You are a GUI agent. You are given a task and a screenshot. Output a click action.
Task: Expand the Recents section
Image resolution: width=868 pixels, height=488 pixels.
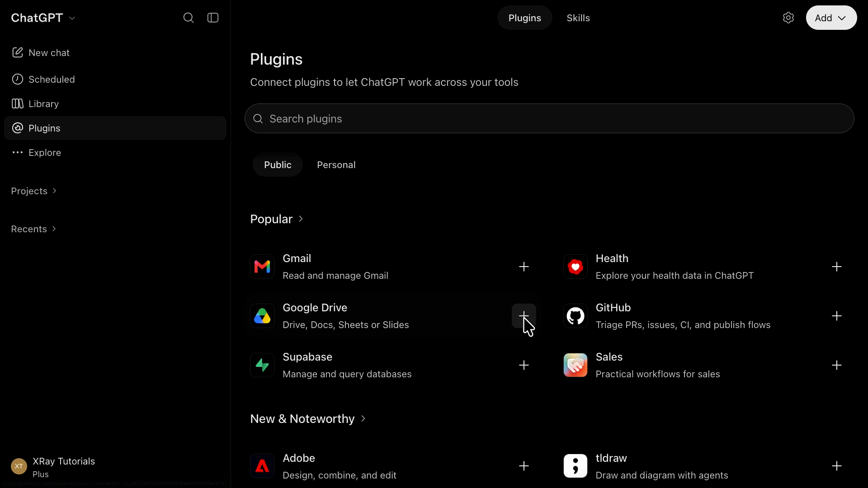click(x=33, y=229)
